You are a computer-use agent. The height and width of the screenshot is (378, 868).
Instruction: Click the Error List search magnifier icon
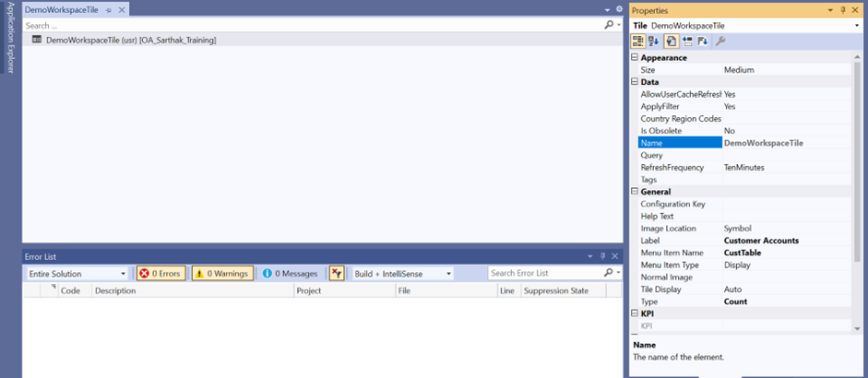(x=609, y=273)
